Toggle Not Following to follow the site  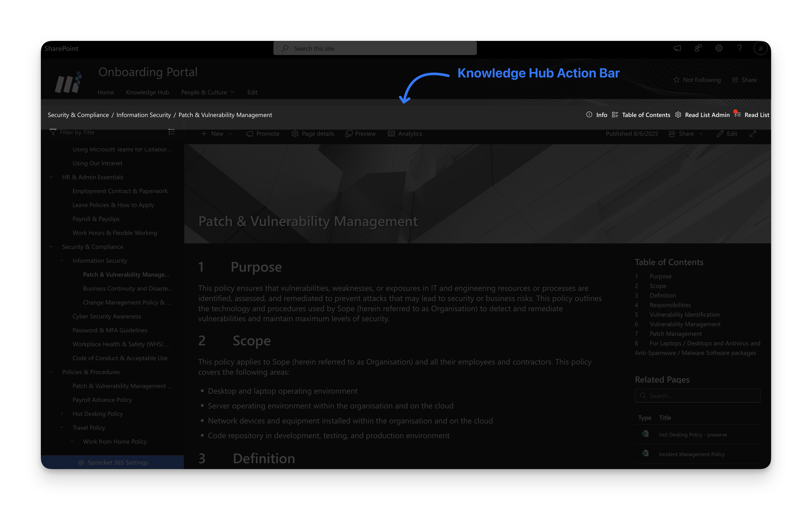coord(697,80)
